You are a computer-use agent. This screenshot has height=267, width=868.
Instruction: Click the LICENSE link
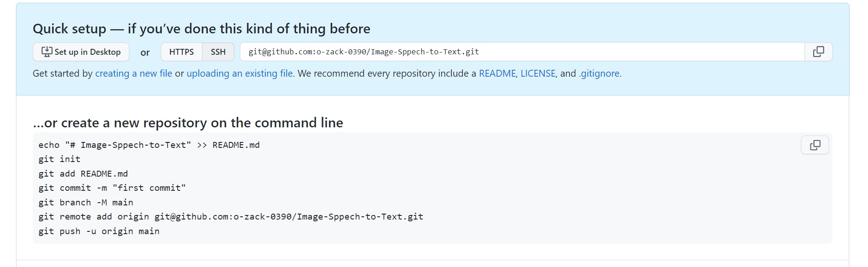pos(538,73)
